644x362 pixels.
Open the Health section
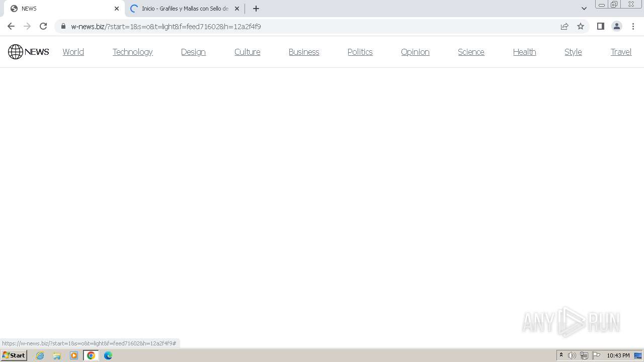click(x=524, y=52)
